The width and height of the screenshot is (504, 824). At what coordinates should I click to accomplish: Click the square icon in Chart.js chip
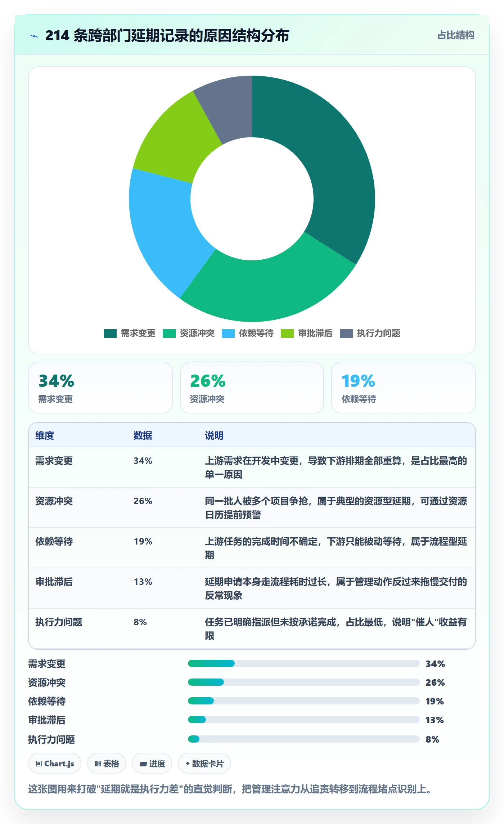39,763
